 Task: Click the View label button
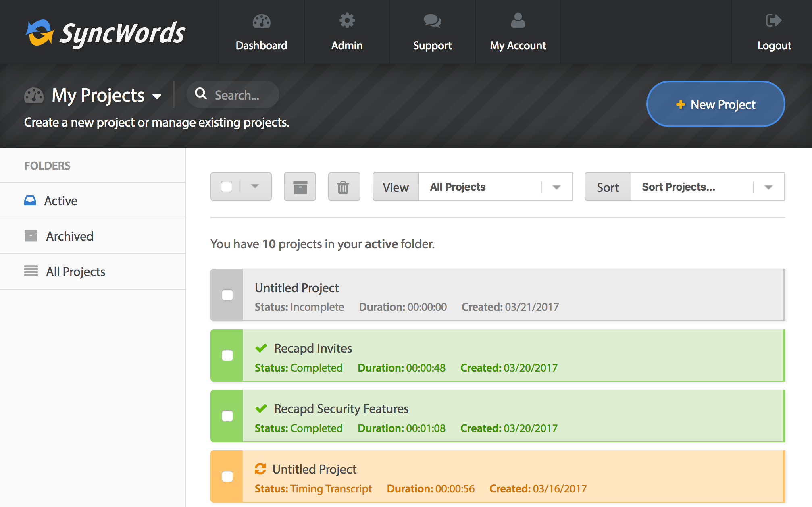click(396, 187)
